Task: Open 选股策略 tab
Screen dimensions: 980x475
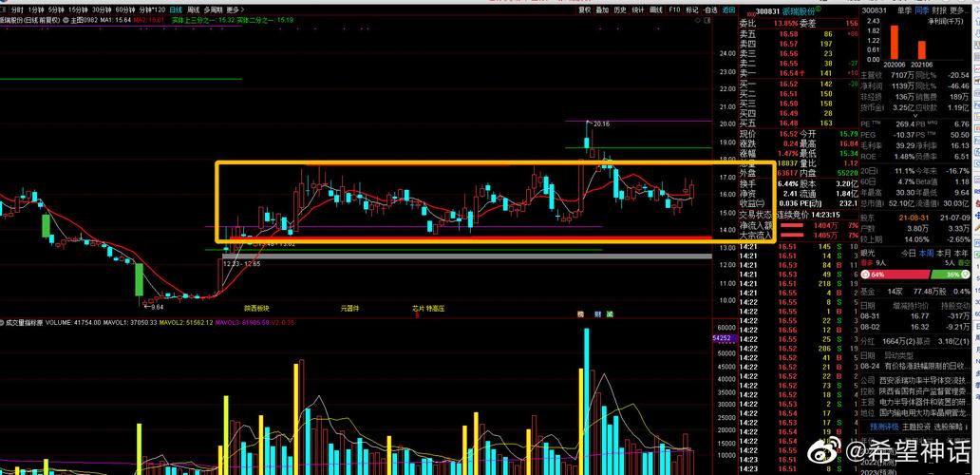Action: (947, 427)
